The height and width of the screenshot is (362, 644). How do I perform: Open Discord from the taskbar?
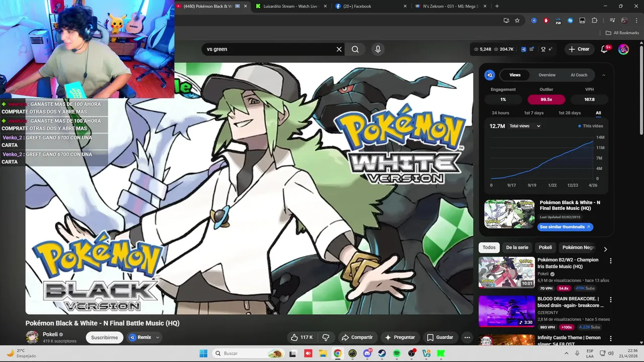click(x=367, y=353)
